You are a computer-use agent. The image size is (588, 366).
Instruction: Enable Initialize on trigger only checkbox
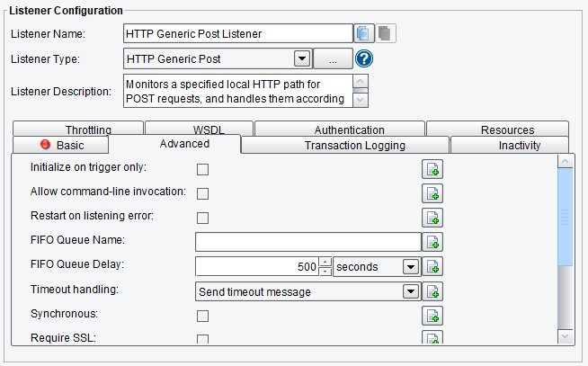point(202,169)
